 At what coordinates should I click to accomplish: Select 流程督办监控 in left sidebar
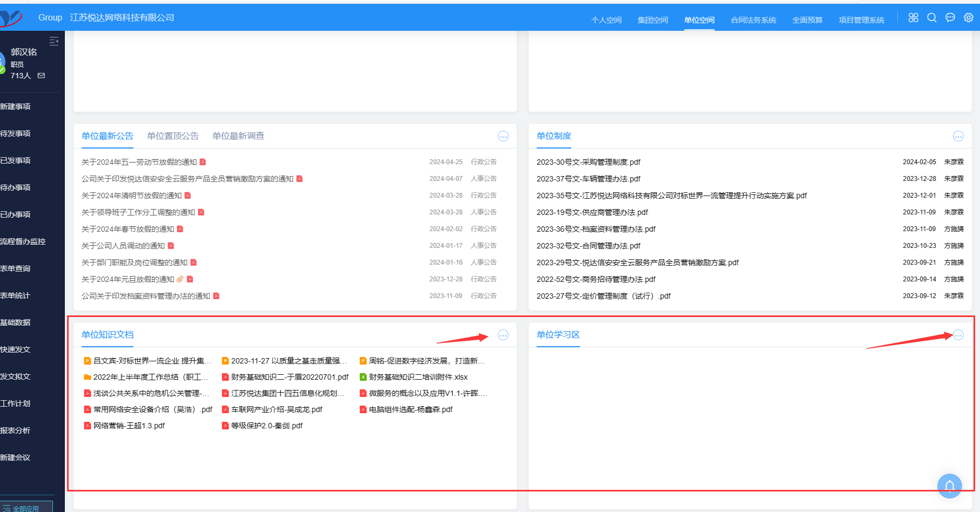(23, 241)
